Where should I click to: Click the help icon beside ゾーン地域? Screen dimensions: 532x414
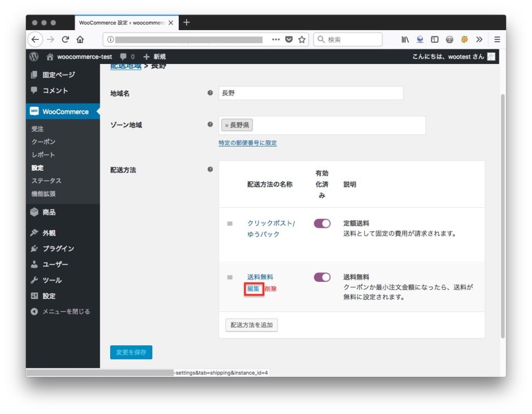(x=210, y=124)
